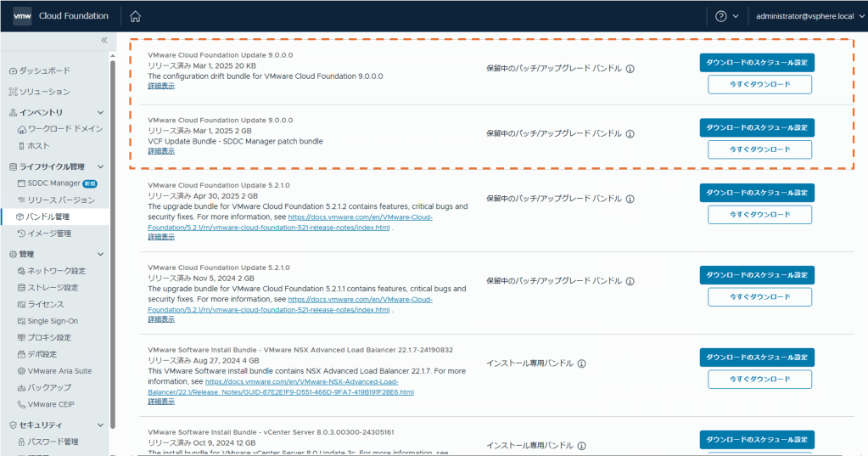
Task: Click info icon for NSX Advanced Load Balancer bundle
Action: 582,363
